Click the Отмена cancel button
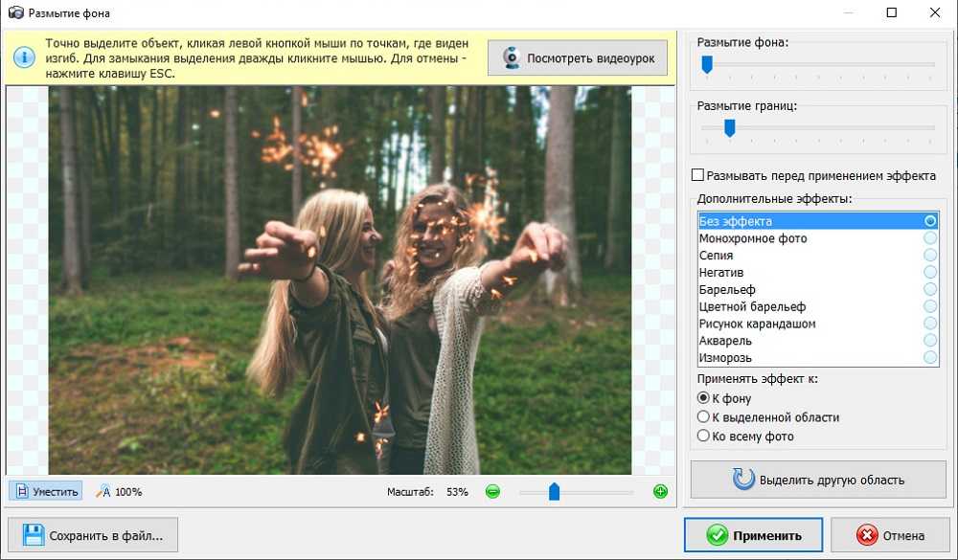 click(890, 535)
